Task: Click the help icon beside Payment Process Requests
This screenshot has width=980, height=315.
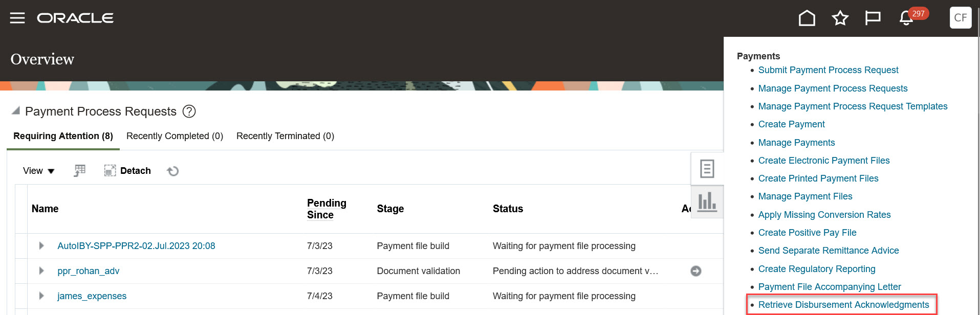Action: pos(189,111)
